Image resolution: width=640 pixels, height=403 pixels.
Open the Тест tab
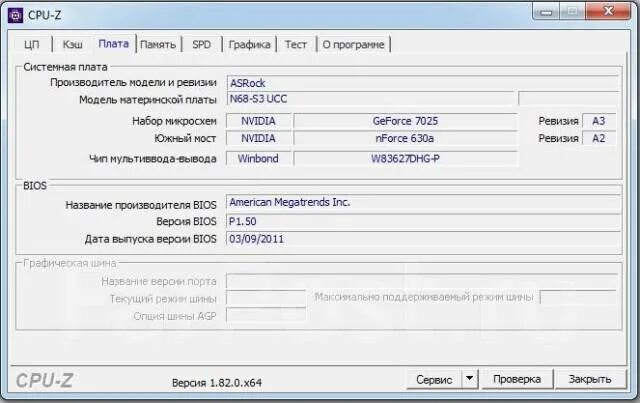pyautogui.click(x=296, y=44)
